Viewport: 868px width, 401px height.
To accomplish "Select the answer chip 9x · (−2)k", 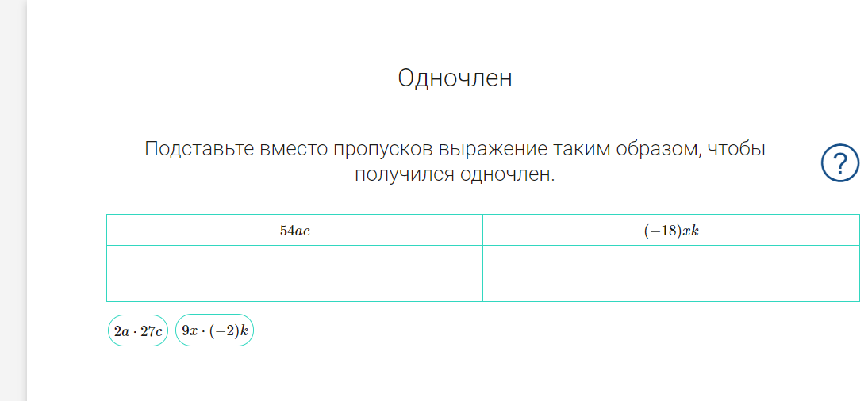I will (215, 330).
